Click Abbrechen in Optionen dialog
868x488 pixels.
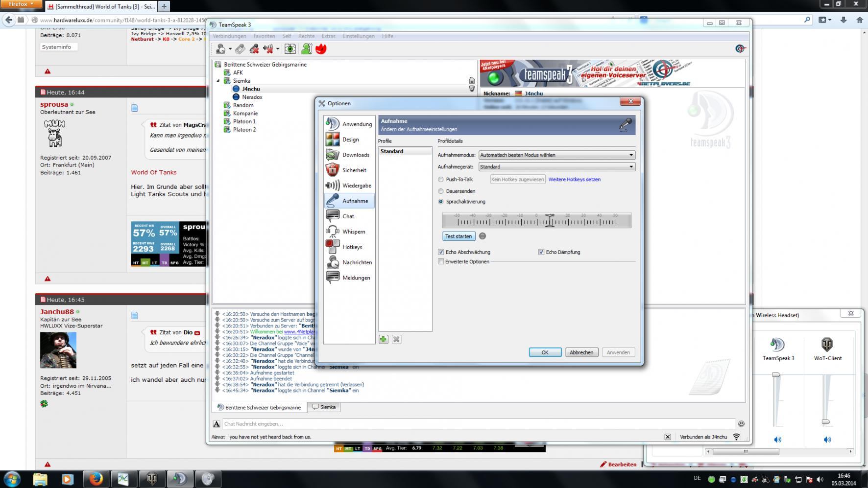click(581, 352)
